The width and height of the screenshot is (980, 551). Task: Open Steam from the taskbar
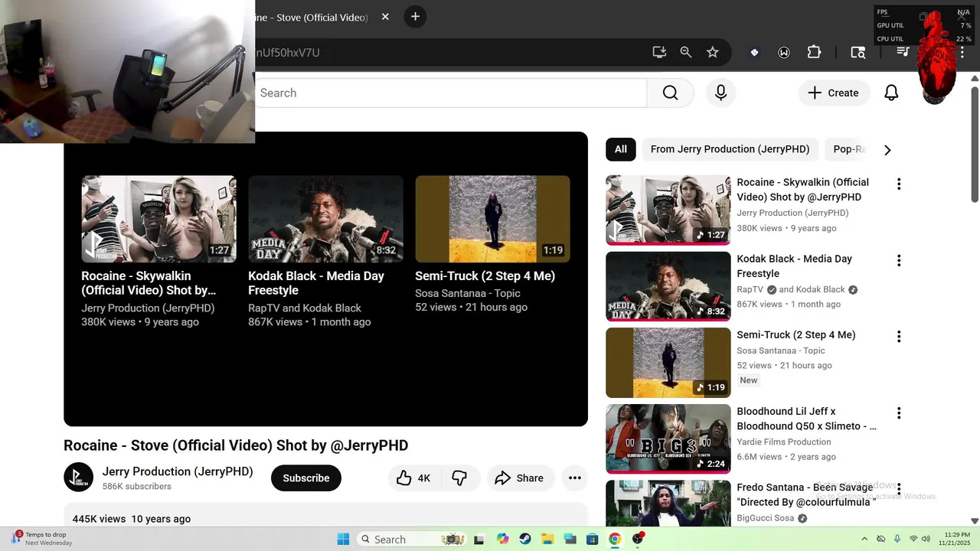[x=525, y=539]
